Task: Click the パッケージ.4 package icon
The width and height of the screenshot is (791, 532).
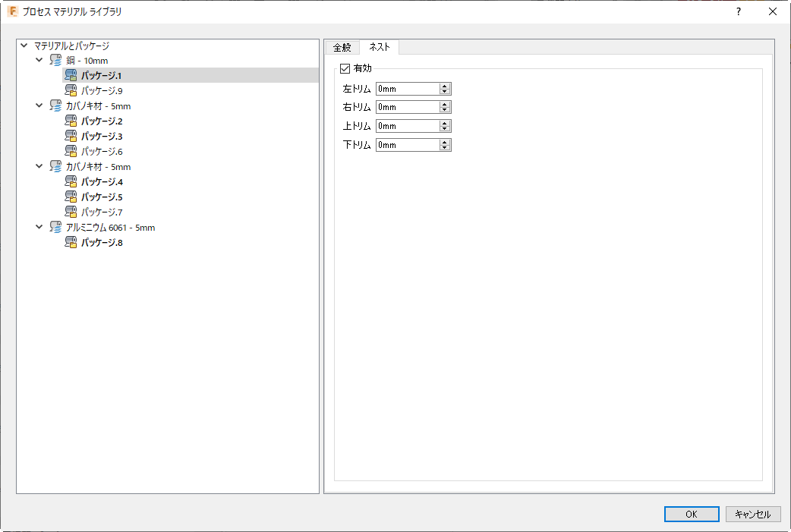Action: (x=71, y=181)
